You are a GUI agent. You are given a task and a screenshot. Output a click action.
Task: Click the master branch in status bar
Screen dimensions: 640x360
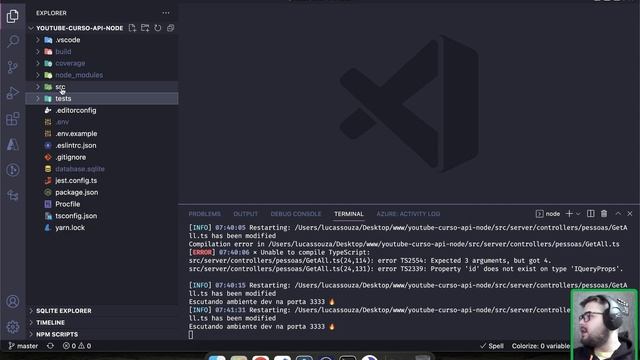tap(23, 346)
